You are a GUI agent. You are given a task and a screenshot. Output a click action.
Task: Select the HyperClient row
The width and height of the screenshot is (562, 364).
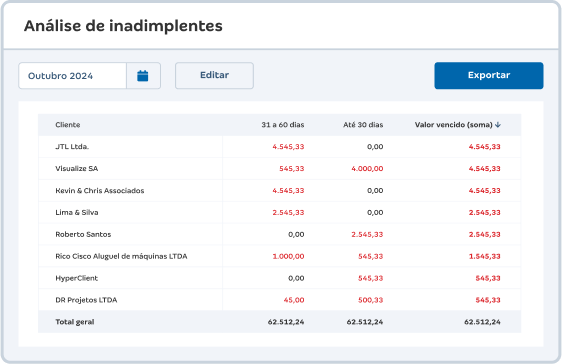280,278
